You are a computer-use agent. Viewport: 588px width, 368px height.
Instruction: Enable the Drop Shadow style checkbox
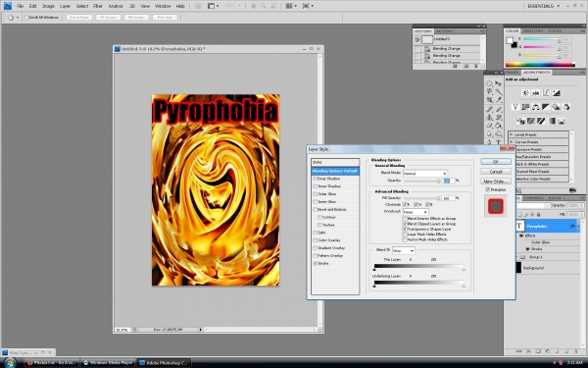tap(315, 179)
